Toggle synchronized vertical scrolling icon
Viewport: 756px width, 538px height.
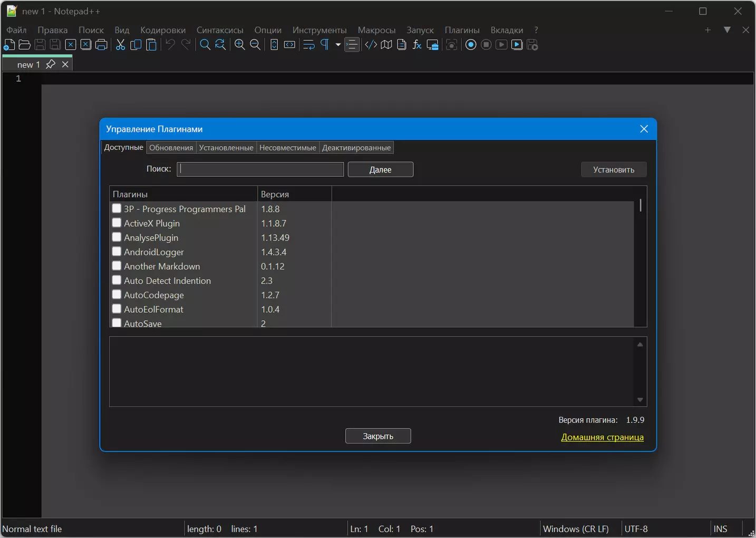(274, 45)
